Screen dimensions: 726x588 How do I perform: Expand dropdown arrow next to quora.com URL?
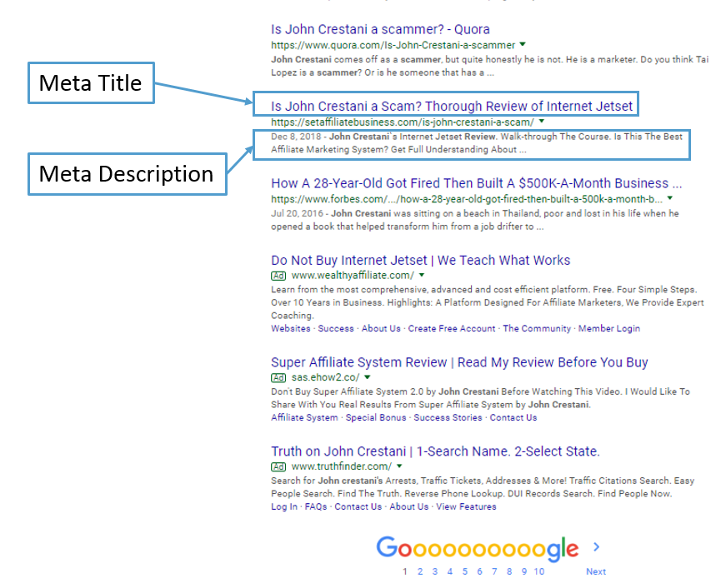[x=523, y=44]
